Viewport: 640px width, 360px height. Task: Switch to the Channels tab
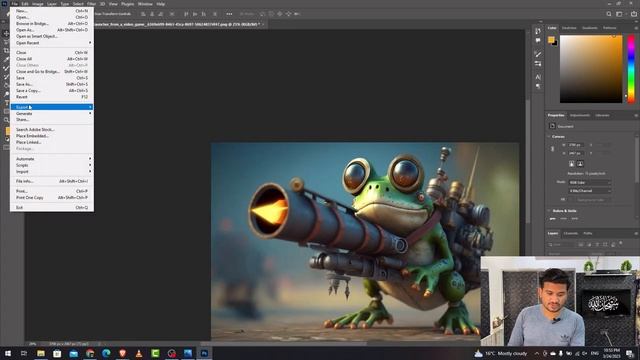571,233
